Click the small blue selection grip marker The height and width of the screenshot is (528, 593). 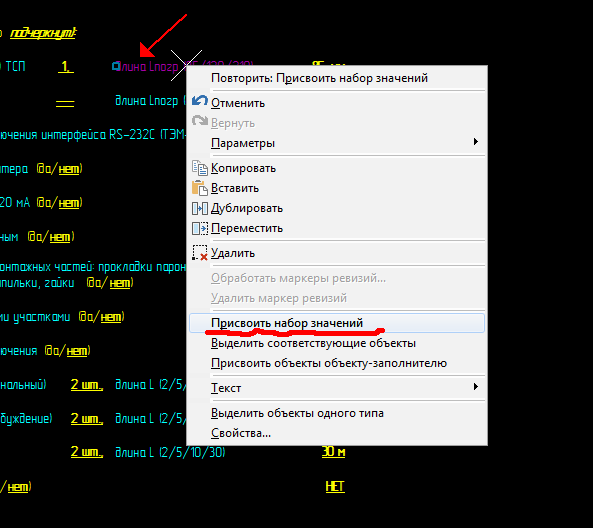coord(116,67)
